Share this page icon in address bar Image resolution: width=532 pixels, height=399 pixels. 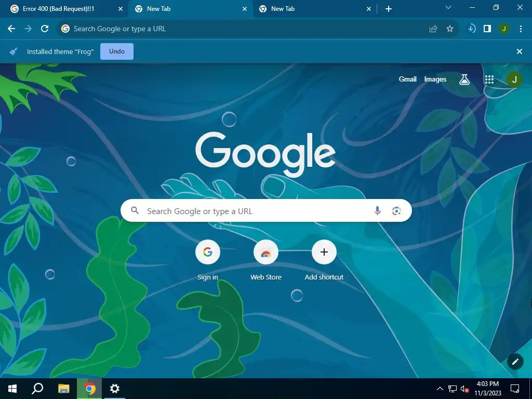pyautogui.click(x=433, y=29)
